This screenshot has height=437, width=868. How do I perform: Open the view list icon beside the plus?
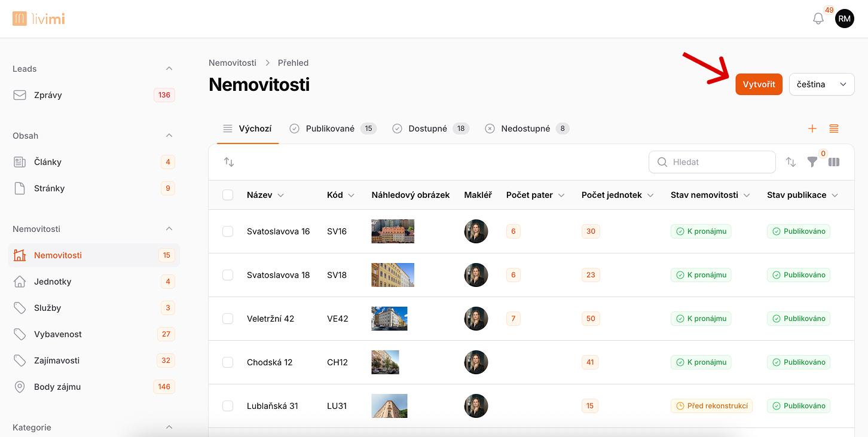pyautogui.click(x=834, y=129)
